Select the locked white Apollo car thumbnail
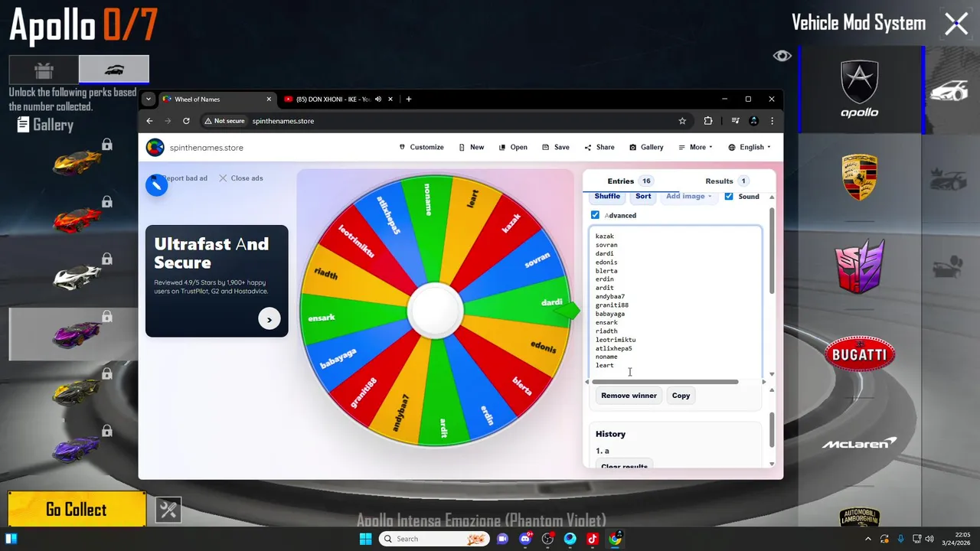 (77, 275)
